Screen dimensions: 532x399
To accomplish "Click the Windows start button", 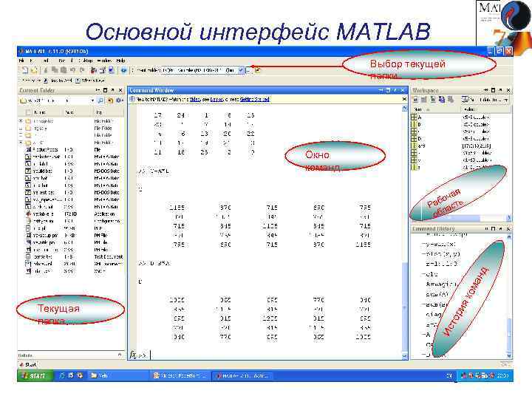I will click(x=34, y=376).
